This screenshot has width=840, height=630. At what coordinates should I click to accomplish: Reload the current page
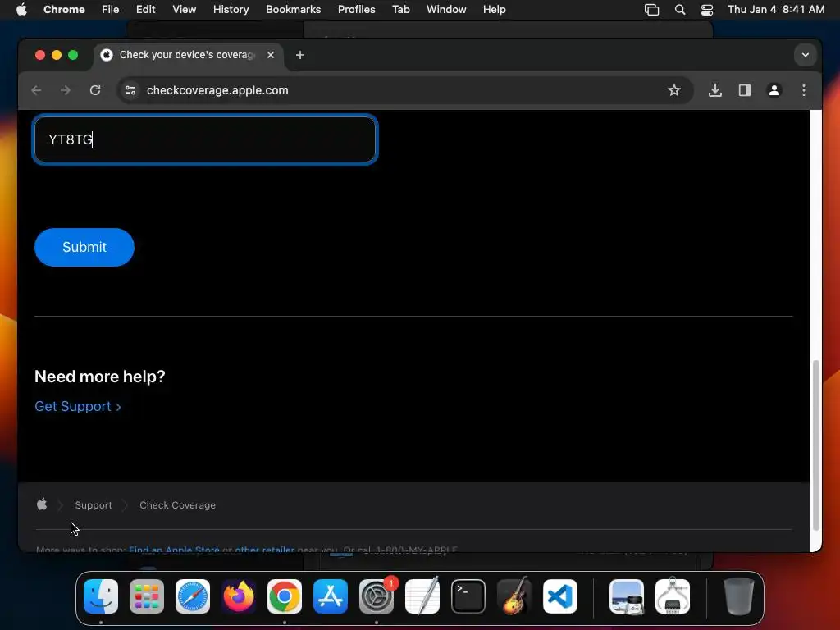point(95,90)
